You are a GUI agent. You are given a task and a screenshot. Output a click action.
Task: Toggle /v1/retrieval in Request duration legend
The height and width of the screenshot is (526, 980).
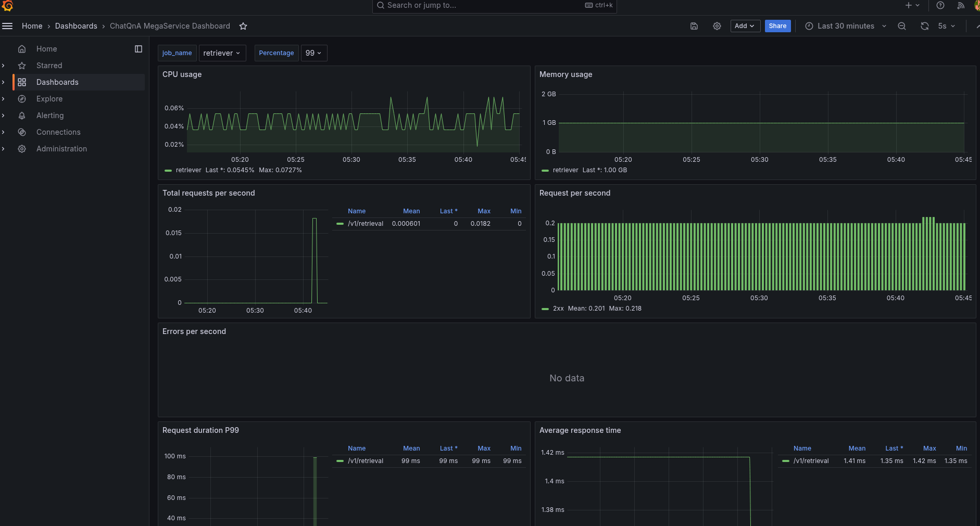366,461
